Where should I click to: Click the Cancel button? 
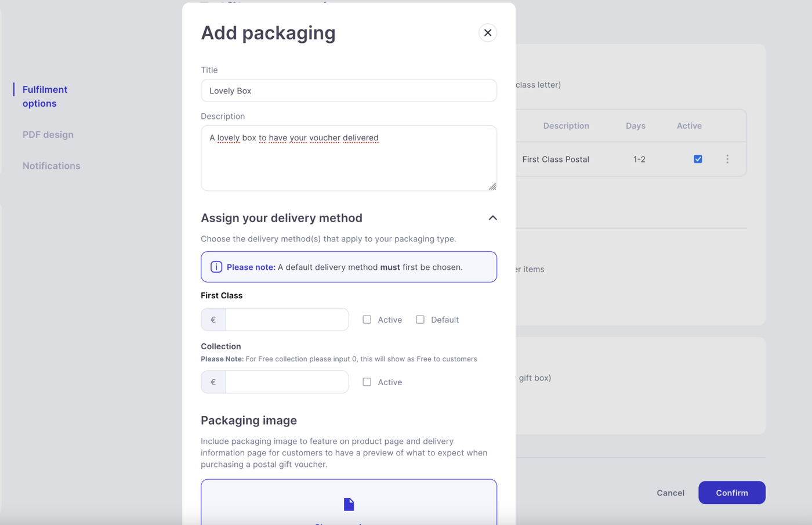(670, 493)
